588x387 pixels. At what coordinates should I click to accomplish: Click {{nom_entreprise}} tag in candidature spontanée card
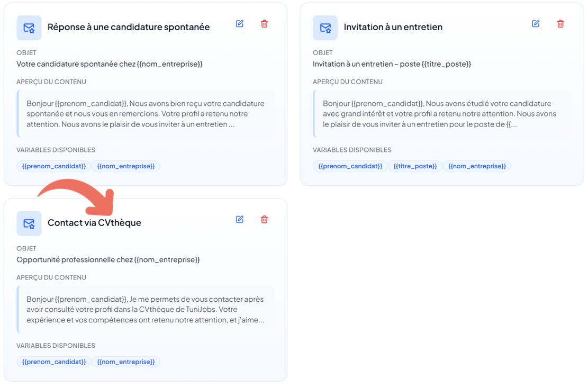[126, 166]
